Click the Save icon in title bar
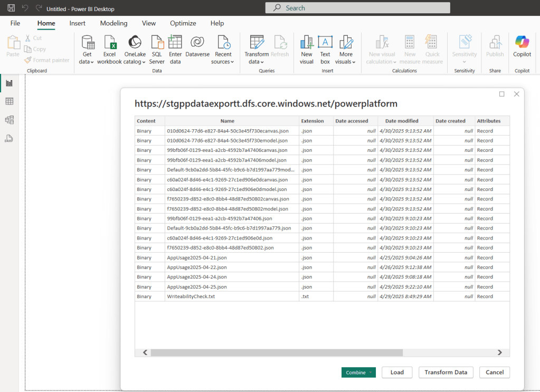The image size is (540, 392). [x=11, y=8]
